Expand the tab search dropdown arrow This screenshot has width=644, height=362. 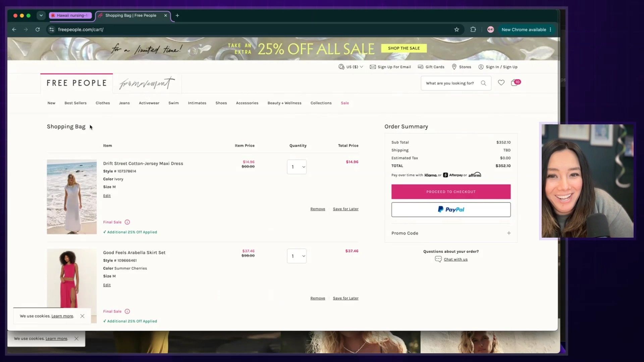41,15
